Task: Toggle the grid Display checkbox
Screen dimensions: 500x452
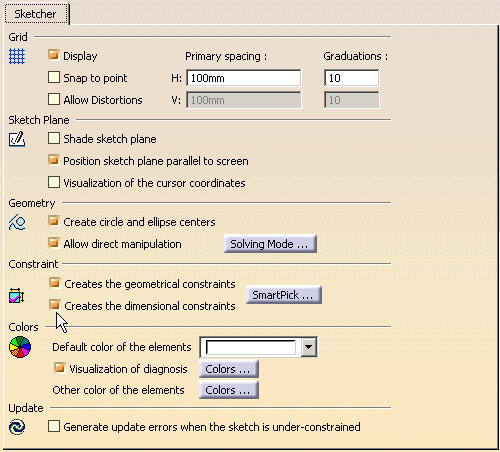Action: 54,55
